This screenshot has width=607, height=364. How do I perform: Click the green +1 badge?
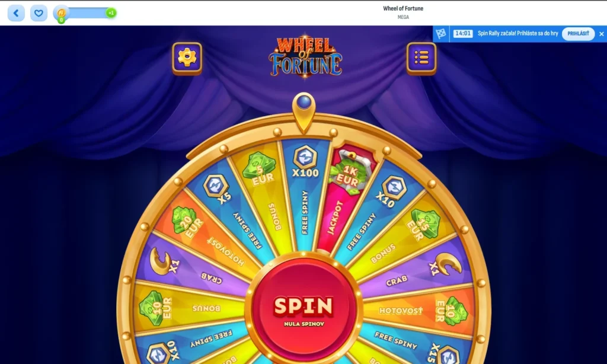(x=111, y=13)
